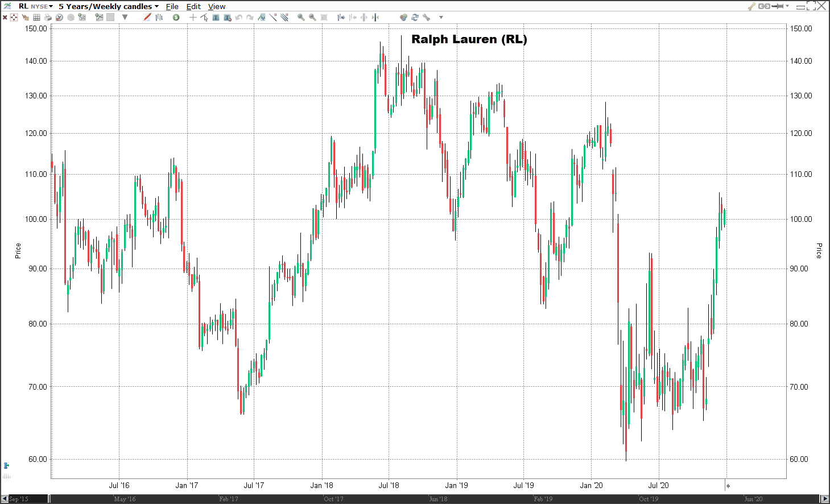Click the 150.00 price label on left axis
This screenshot has width=830, height=504.
36,28
